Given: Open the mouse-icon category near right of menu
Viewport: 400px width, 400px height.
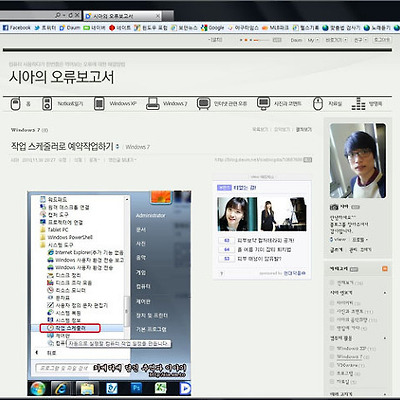Looking at the screenshot, I should 327,104.
